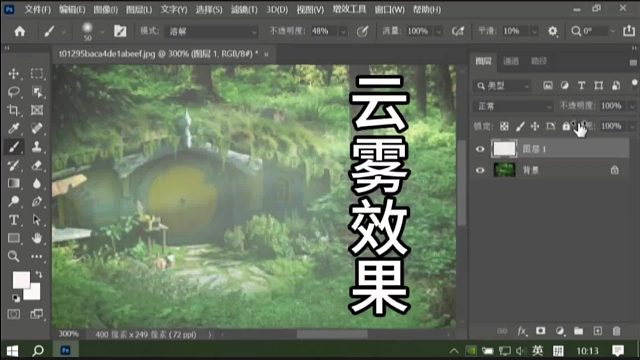Toggle Quick Mask mode

tap(13, 314)
